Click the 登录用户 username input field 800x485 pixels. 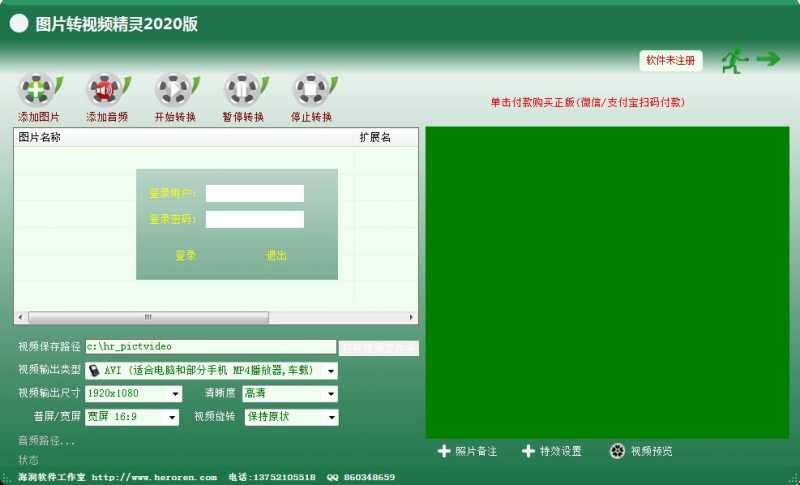pos(255,193)
